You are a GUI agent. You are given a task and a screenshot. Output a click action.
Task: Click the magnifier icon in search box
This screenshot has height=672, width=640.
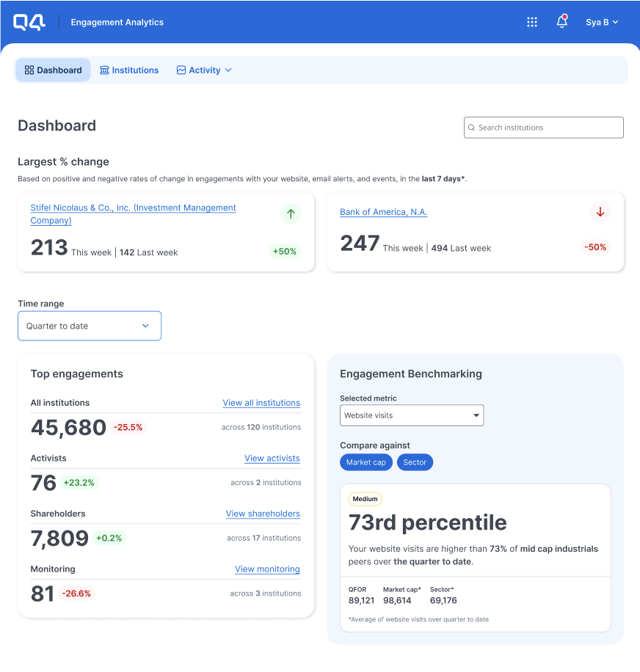472,128
